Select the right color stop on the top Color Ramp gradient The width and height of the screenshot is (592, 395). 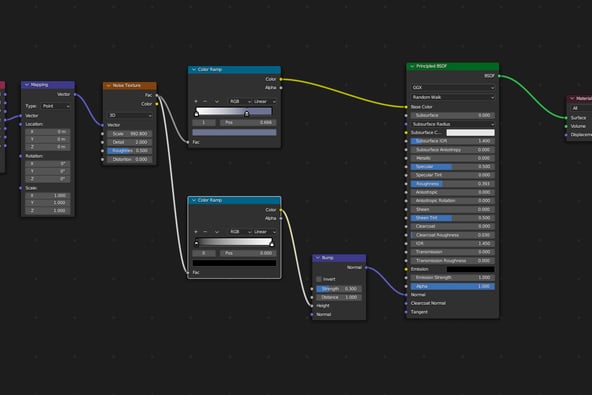click(x=247, y=114)
